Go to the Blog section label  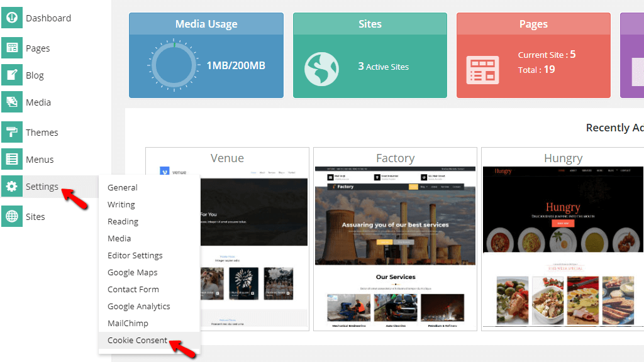[35, 75]
